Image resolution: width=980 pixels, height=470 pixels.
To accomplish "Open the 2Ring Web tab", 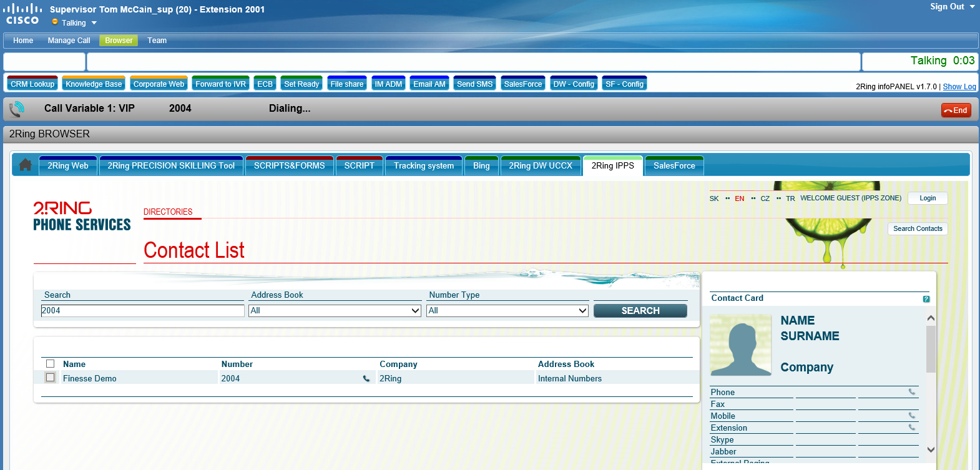I will [68, 165].
